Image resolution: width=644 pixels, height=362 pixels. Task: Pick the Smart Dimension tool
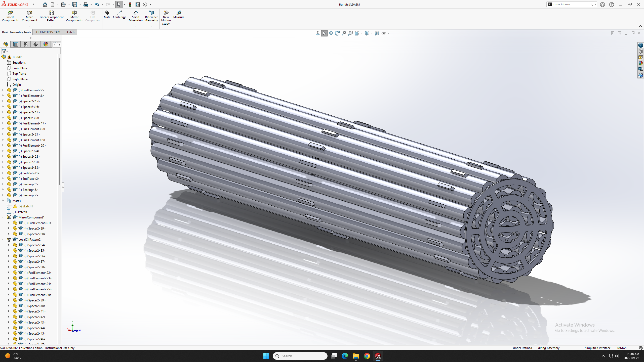point(136,16)
